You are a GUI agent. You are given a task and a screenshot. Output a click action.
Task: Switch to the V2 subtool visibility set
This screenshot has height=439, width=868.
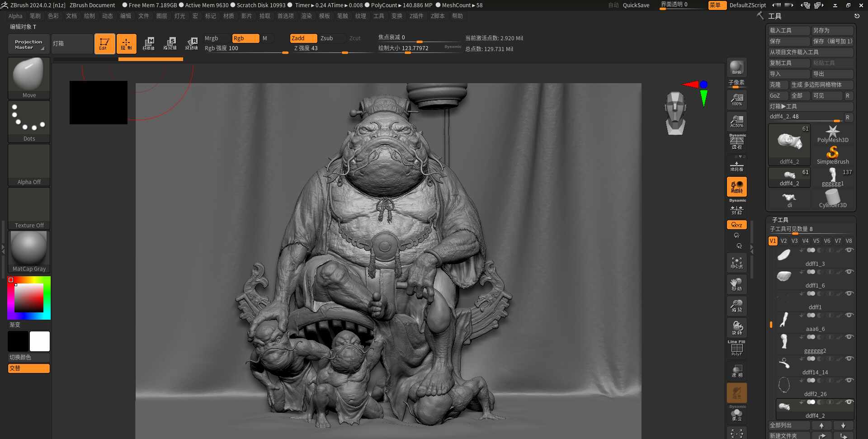pos(783,241)
